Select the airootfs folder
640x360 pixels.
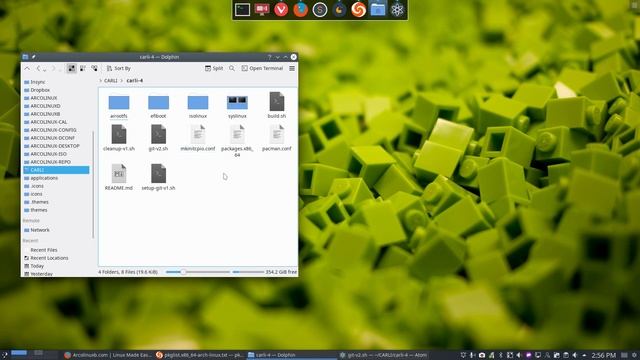pyautogui.click(x=119, y=106)
